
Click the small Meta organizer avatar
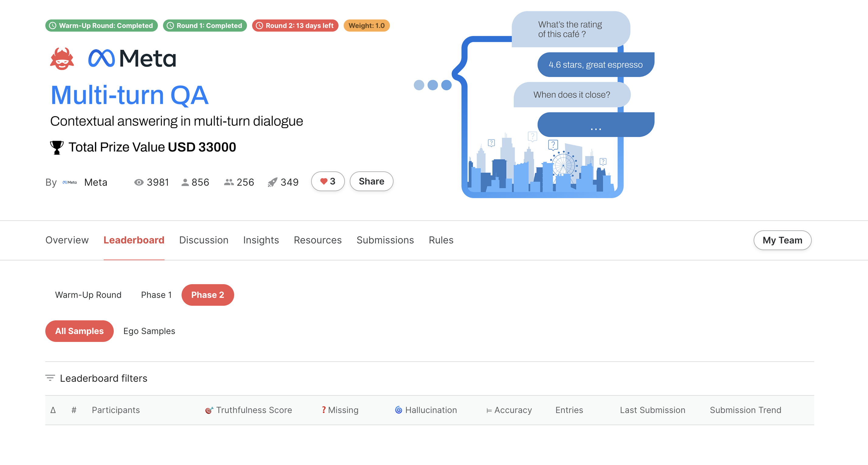(70, 182)
